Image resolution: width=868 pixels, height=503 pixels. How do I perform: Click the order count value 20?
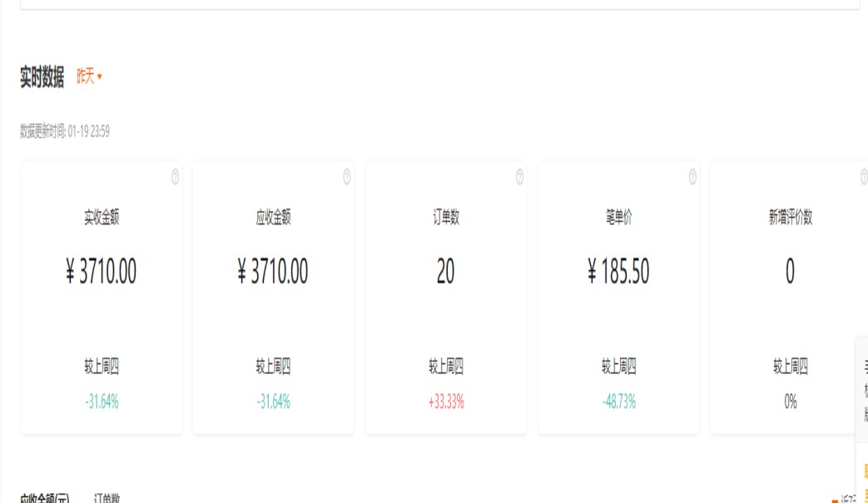pyautogui.click(x=445, y=272)
